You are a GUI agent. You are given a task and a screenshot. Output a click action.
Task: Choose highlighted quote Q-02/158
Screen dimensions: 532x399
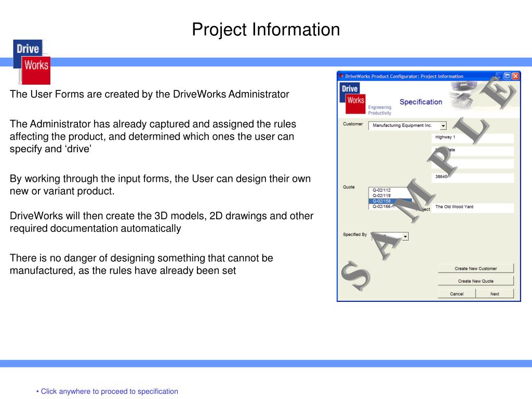(x=390, y=201)
